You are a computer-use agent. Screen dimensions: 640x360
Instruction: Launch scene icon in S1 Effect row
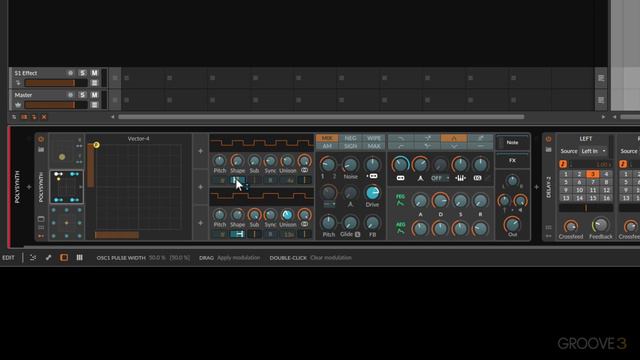tap(601, 78)
